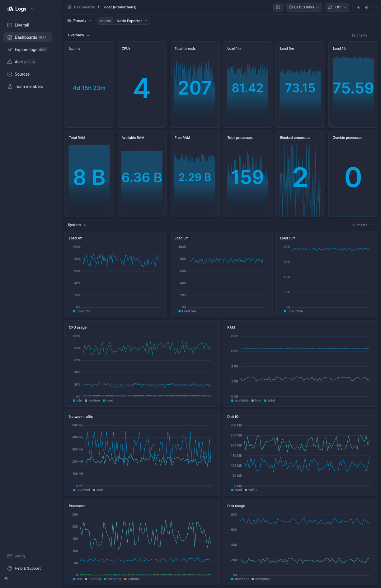Click the CPUs card showing 4
The width and height of the screenshot is (381, 588).
(x=142, y=84)
